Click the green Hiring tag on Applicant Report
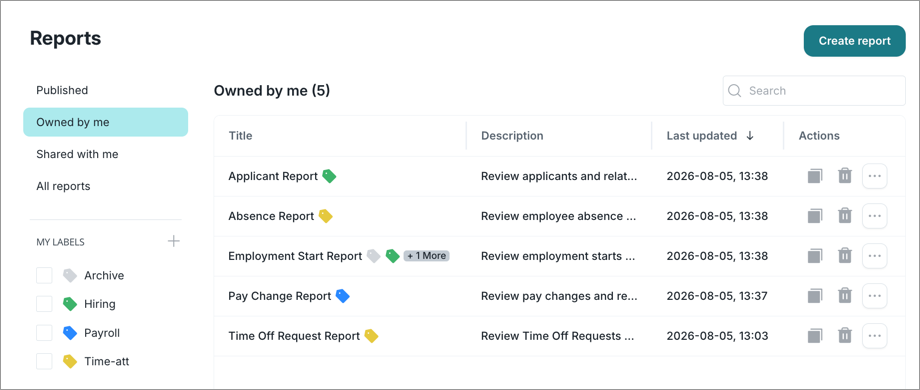The width and height of the screenshot is (920, 390). tap(329, 176)
